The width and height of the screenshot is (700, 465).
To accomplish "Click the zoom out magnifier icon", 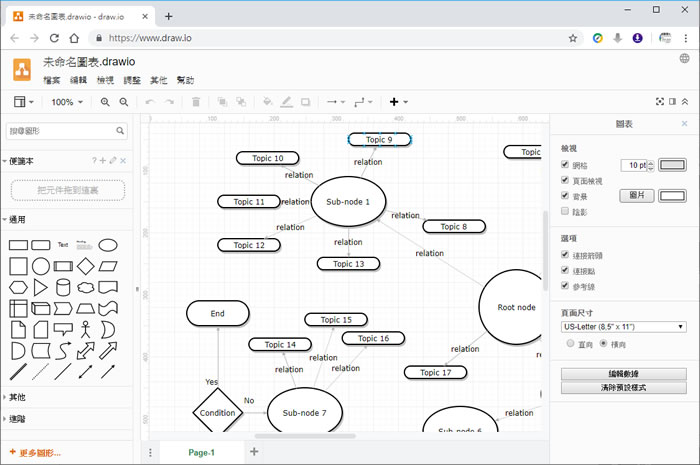I will (124, 102).
